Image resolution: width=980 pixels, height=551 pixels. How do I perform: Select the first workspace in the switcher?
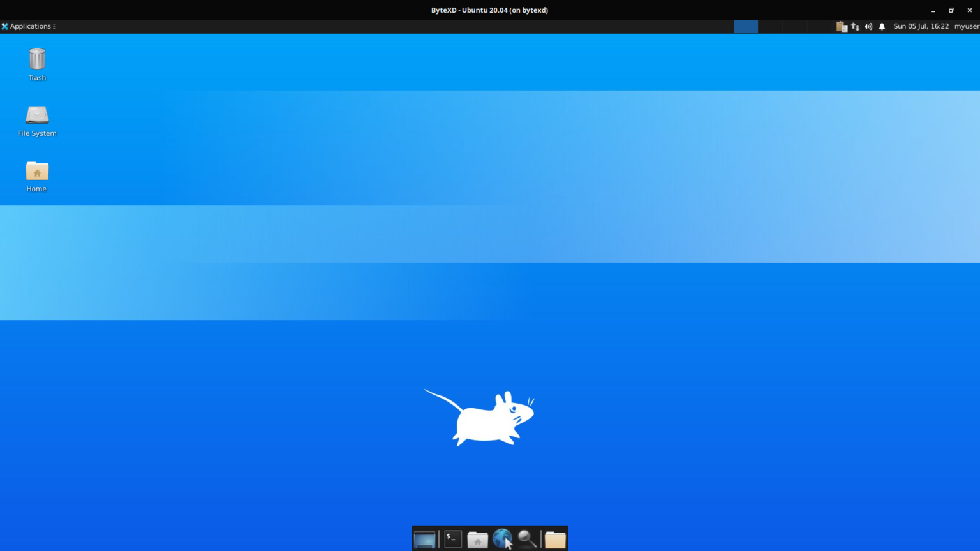pyautogui.click(x=746, y=26)
